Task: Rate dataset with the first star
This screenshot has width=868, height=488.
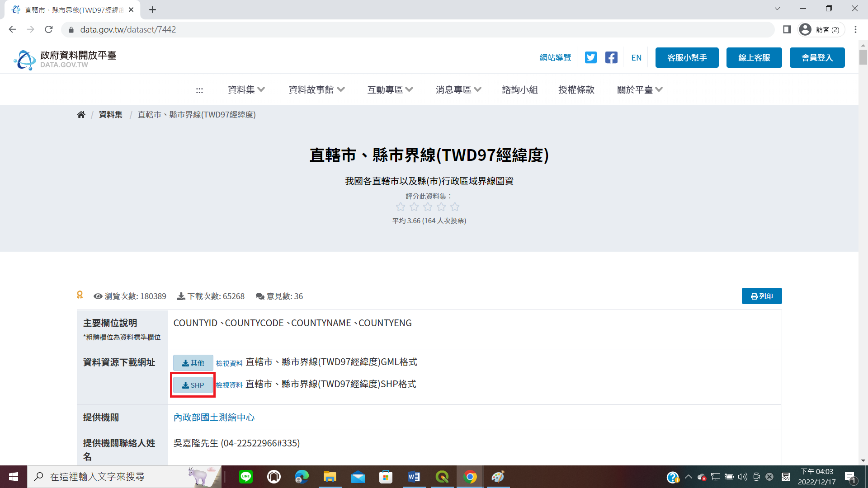Action: click(x=401, y=207)
